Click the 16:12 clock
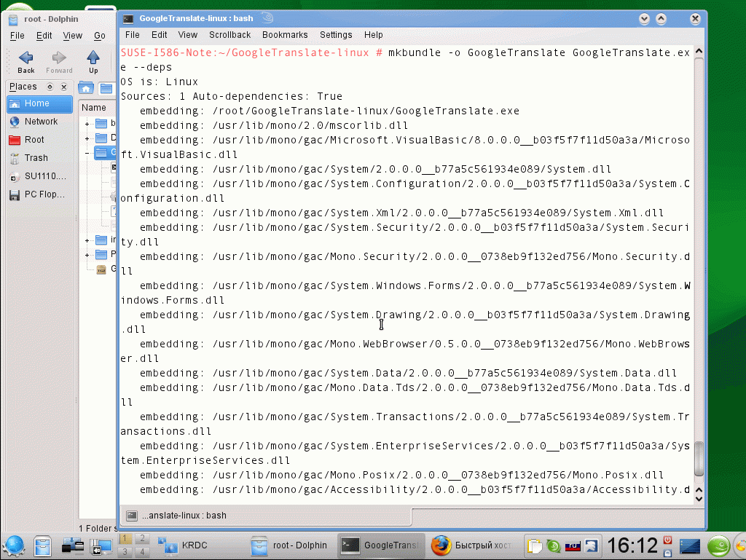The height and width of the screenshot is (560, 746). tap(632, 545)
